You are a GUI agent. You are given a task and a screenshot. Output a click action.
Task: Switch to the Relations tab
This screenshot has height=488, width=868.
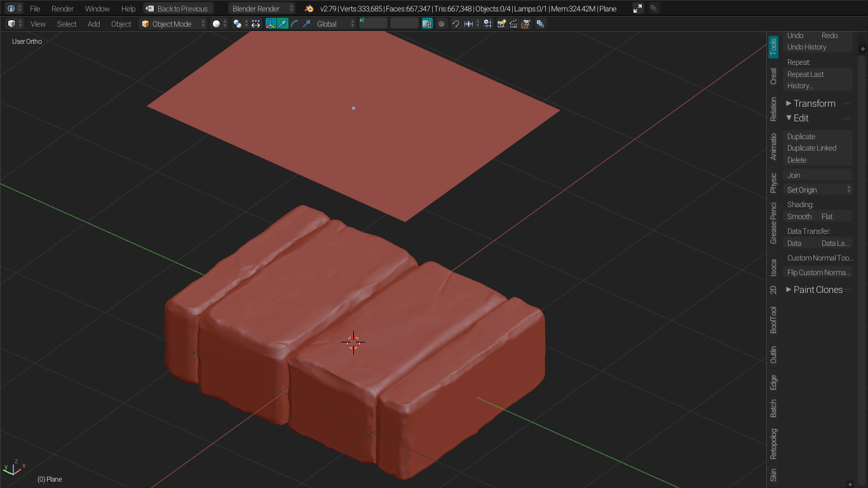click(x=773, y=109)
